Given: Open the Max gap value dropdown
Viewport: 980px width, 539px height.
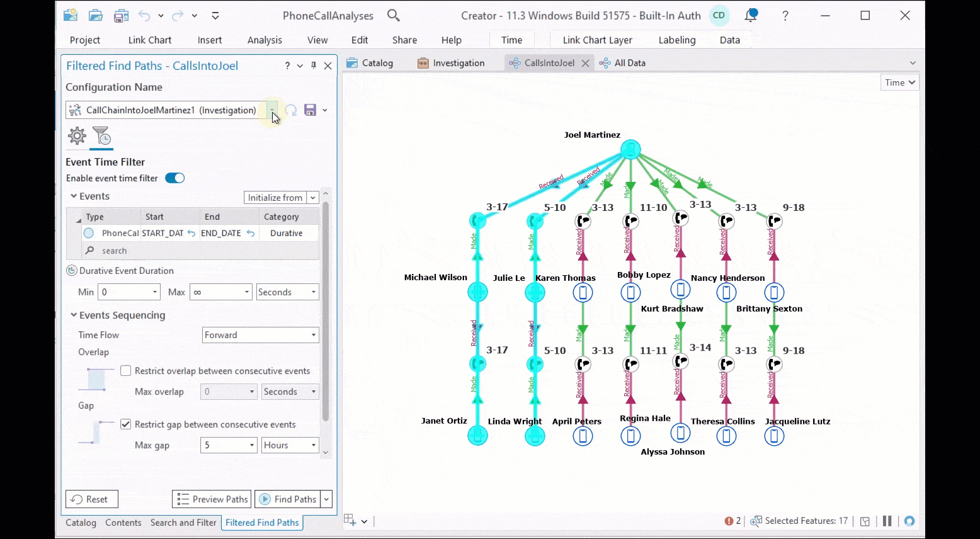Looking at the screenshot, I should click(252, 445).
